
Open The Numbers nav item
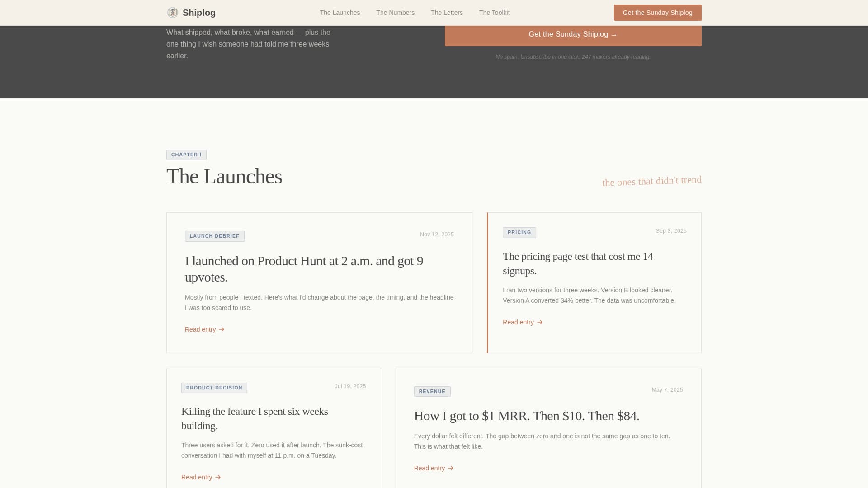(395, 13)
